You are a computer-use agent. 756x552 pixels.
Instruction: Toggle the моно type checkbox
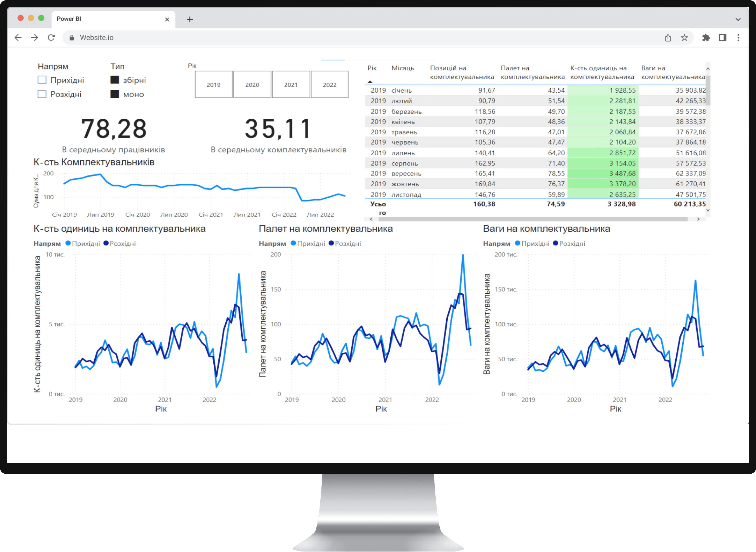115,94
